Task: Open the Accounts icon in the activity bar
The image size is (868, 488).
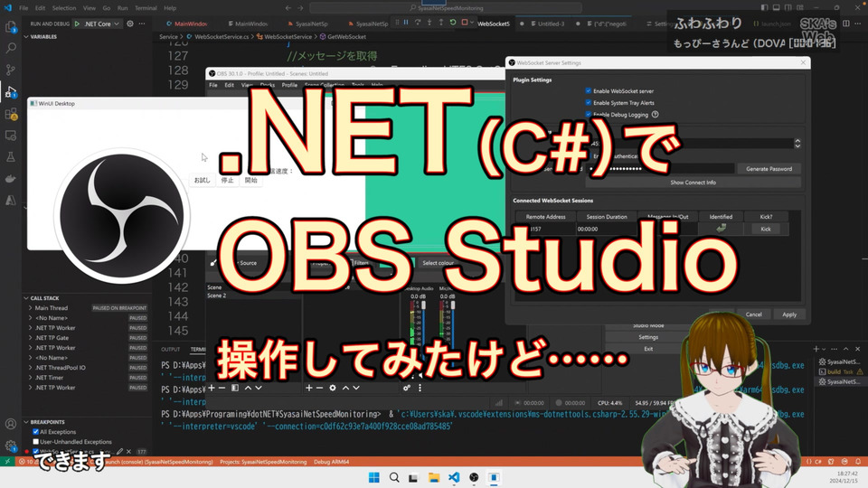Action: 11,424
